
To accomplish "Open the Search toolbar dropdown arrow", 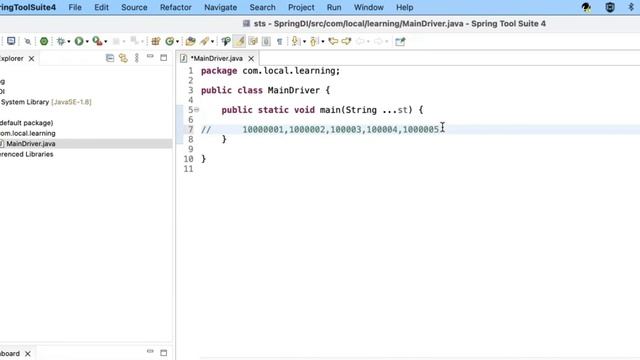I will point(212,42).
